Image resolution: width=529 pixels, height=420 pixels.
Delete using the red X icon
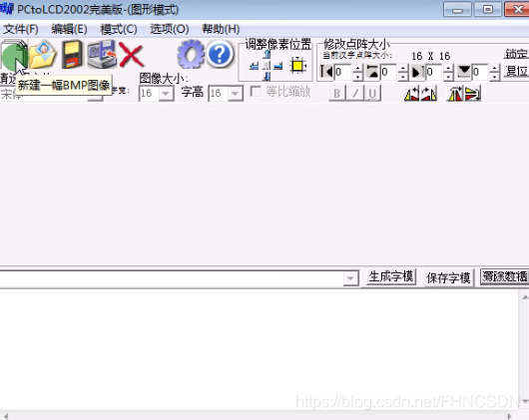tap(132, 55)
